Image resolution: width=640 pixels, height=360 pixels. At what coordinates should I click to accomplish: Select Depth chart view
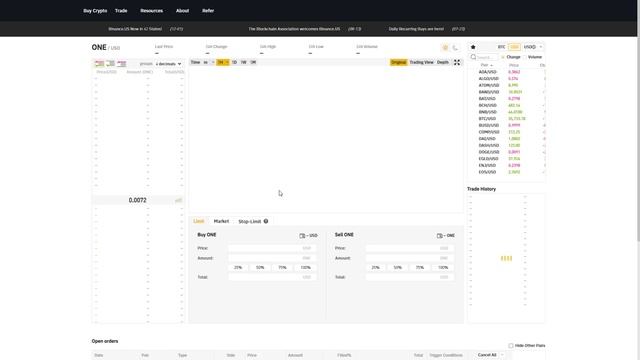pos(442,62)
